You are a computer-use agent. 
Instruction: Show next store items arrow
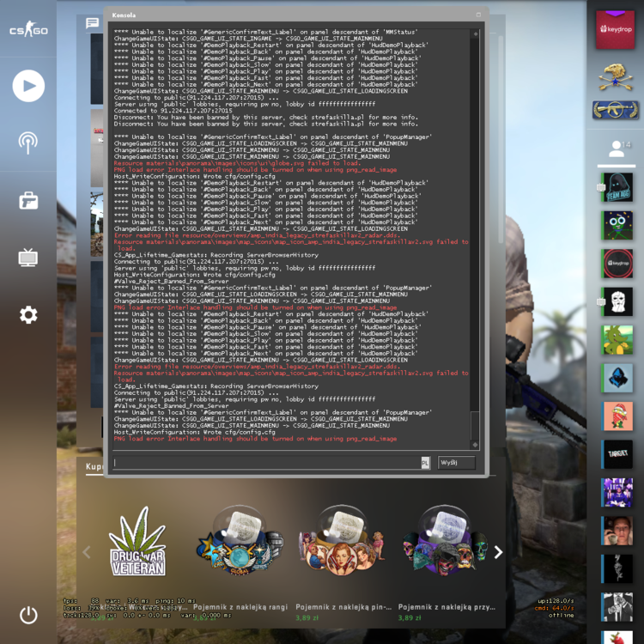pyautogui.click(x=498, y=552)
